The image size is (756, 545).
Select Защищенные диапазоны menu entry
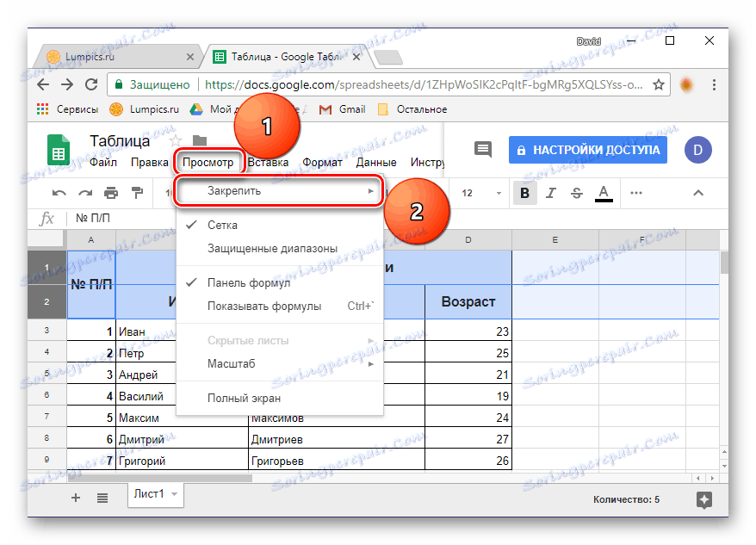click(280, 249)
